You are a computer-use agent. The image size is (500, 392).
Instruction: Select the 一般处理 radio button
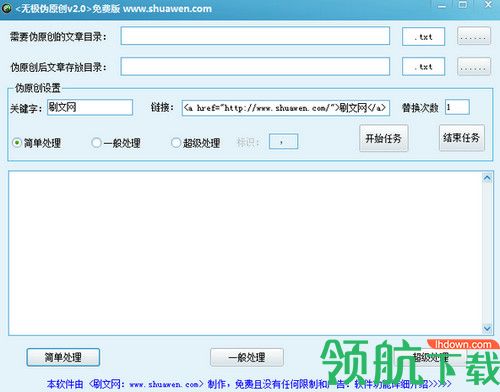[x=96, y=143]
